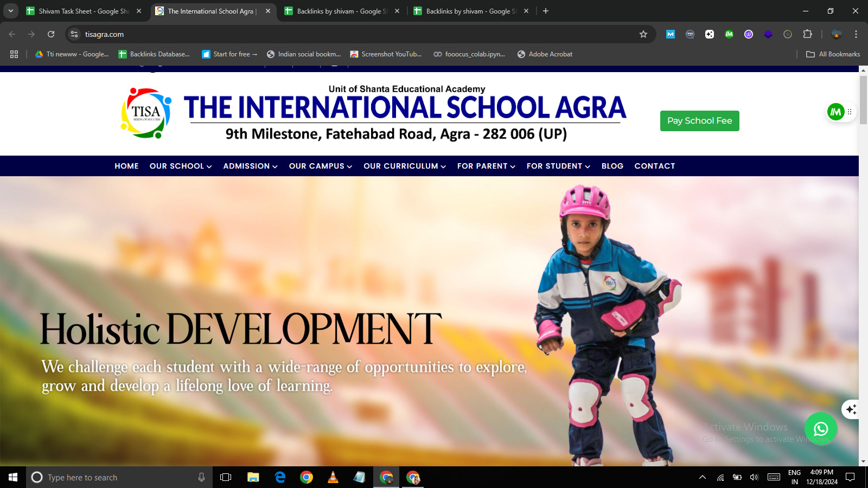
Task: Open the blue M extension in toolbar
Action: pyautogui.click(x=671, y=34)
